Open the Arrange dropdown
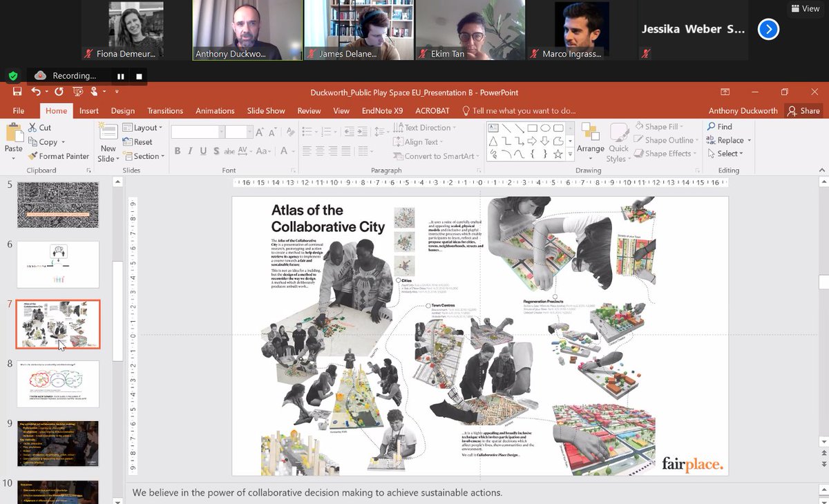Viewport: 829px width, 504px height. click(x=591, y=142)
